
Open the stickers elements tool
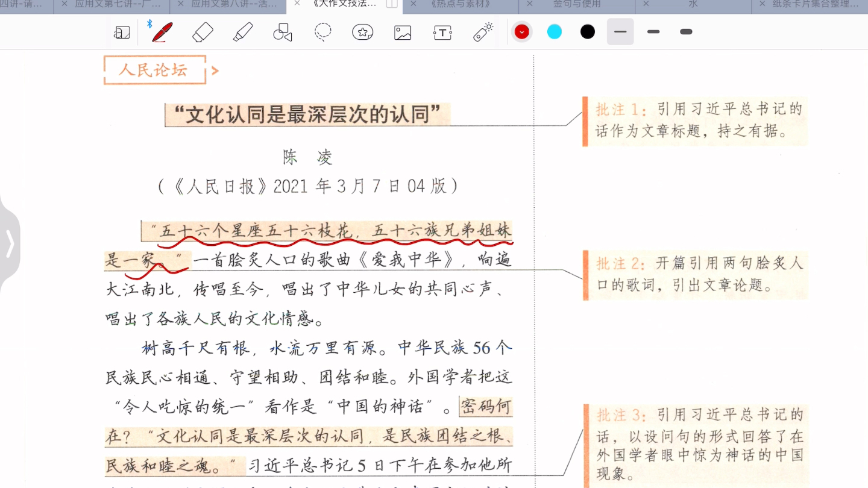click(x=363, y=32)
